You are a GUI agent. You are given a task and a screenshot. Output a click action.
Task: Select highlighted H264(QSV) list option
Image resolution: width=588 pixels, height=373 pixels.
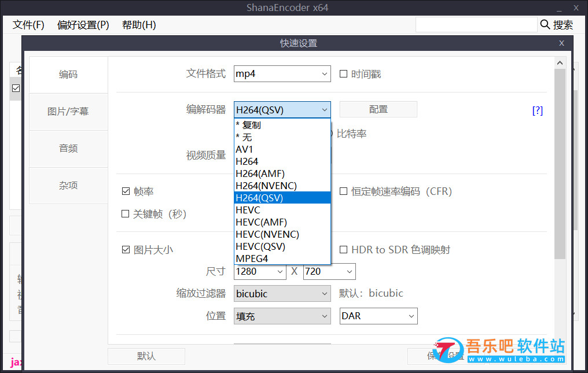pyautogui.click(x=282, y=198)
